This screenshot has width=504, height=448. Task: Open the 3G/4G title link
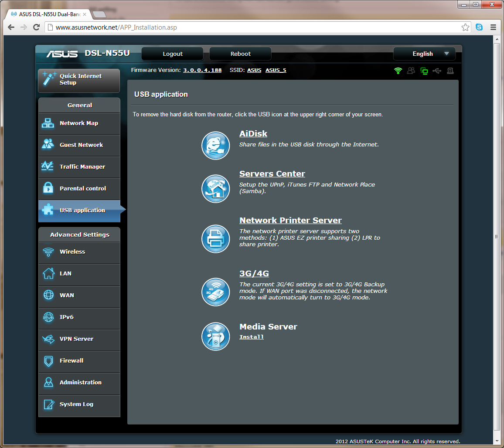pos(254,274)
